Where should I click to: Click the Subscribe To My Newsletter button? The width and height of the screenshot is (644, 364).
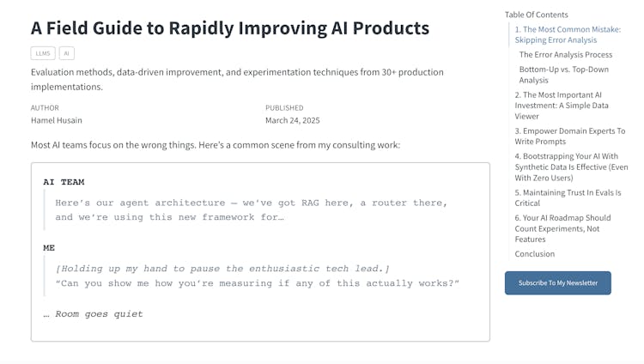click(557, 282)
